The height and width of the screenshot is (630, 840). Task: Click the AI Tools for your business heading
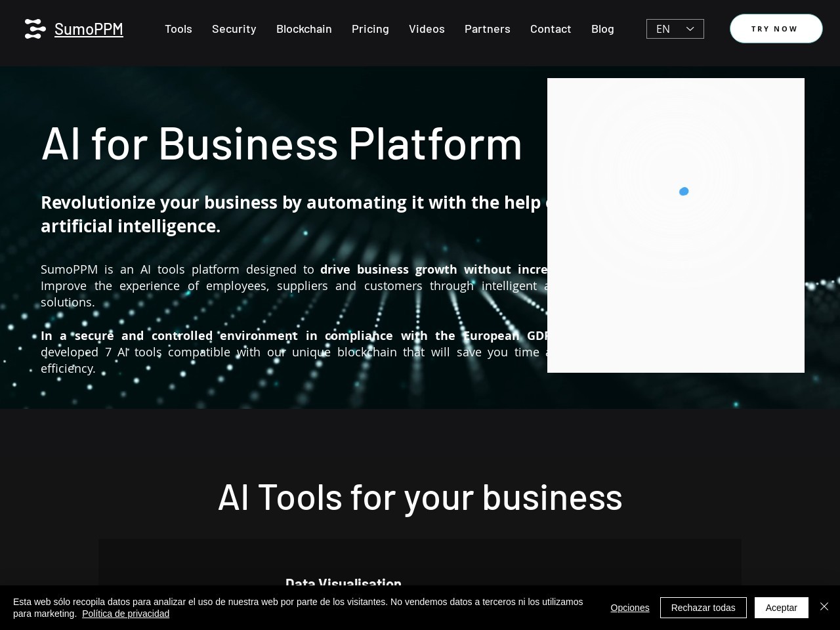pyautogui.click(x=420, y=497)
